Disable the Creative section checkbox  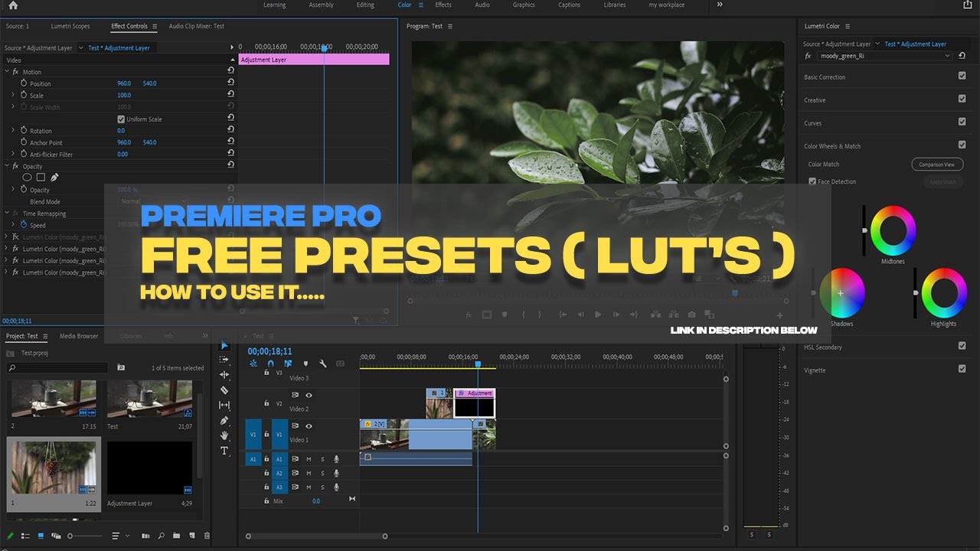point(962,99)
